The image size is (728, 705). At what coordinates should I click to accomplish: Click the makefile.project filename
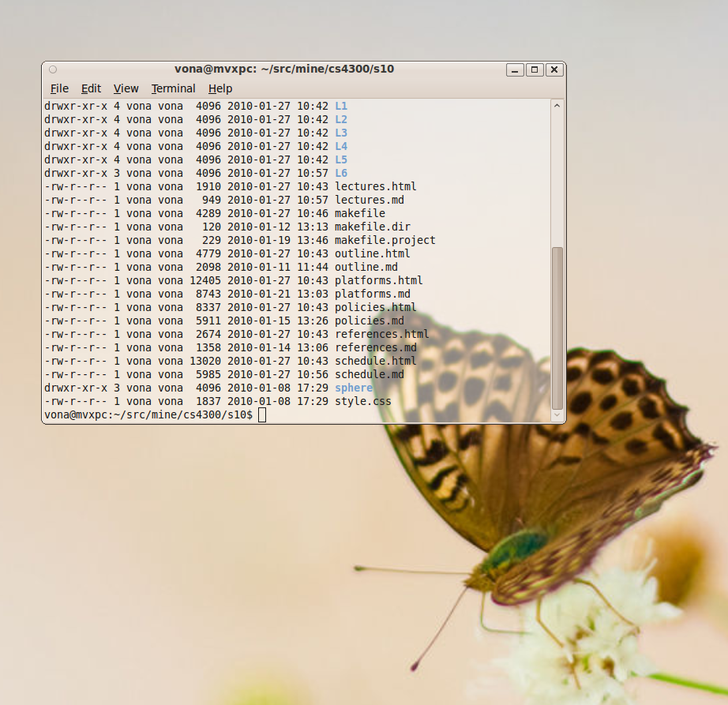[385, 240]
